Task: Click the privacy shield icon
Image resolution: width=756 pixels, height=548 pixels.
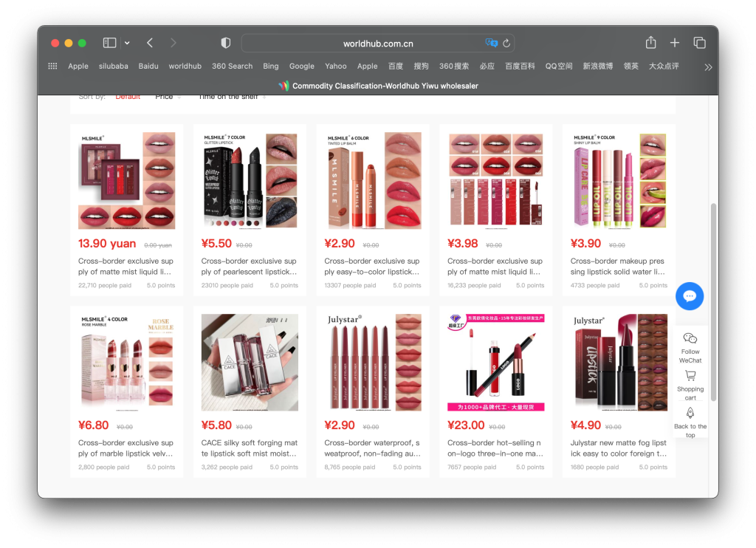Action: click(226, 43)
